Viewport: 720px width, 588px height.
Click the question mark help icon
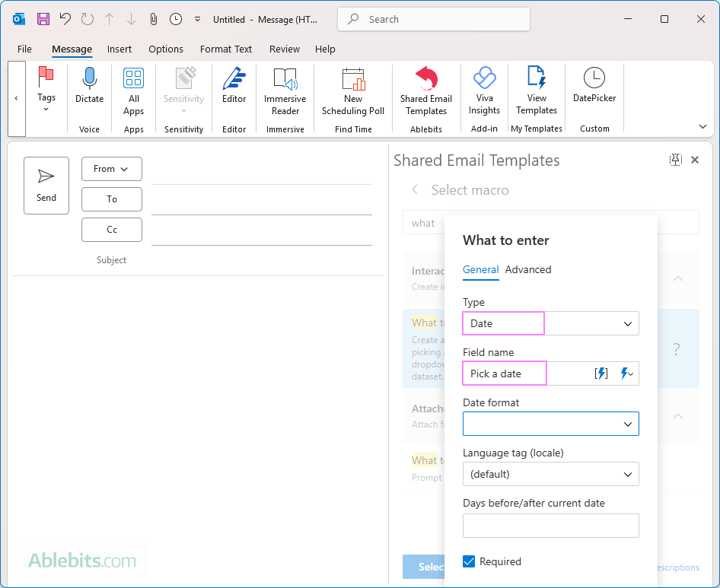point(677,349)
